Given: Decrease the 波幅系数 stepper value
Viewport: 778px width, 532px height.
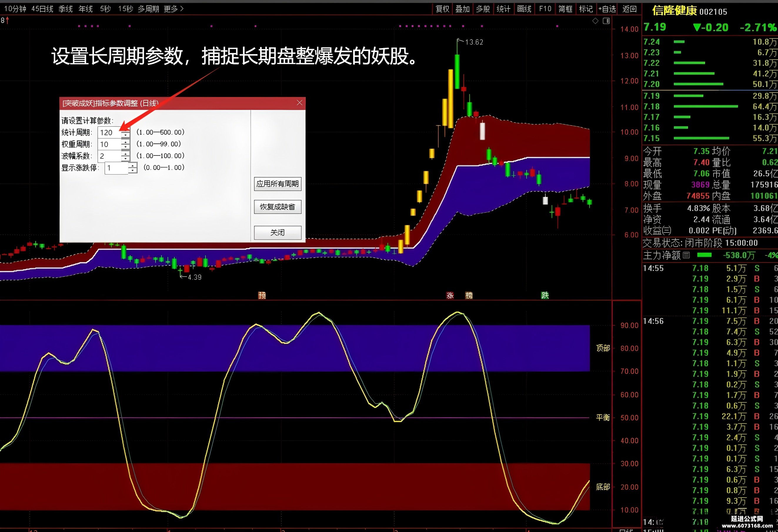Looking at the screenshot, I should pos(126,158).
